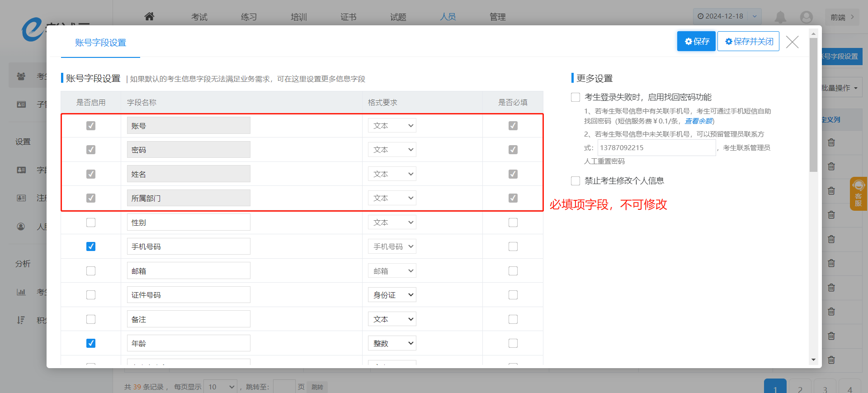This screenshot has width=868, height=393.
Task: Check 禁止考生修改个人信息 option
Action: pos(576,181)
